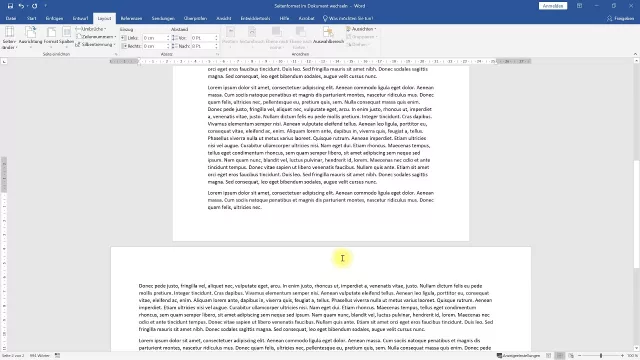
Task: Click zoom in plus button
Action: tap(622, 356)
